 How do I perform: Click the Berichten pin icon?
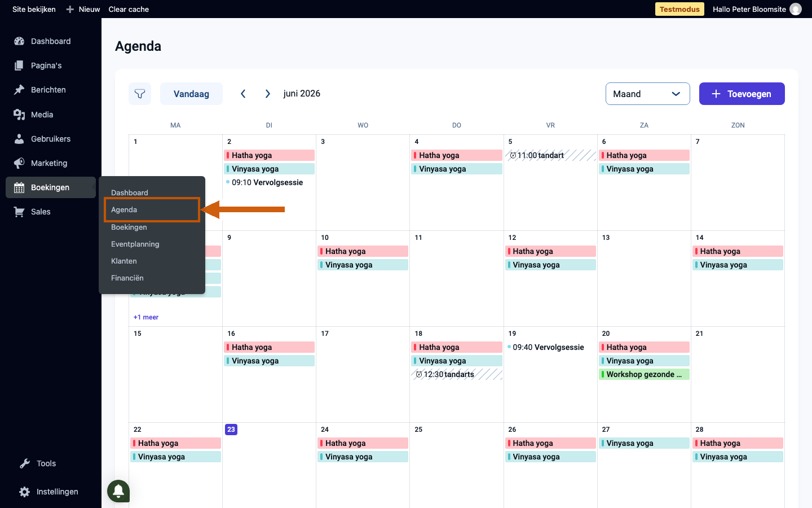point(19,90)
